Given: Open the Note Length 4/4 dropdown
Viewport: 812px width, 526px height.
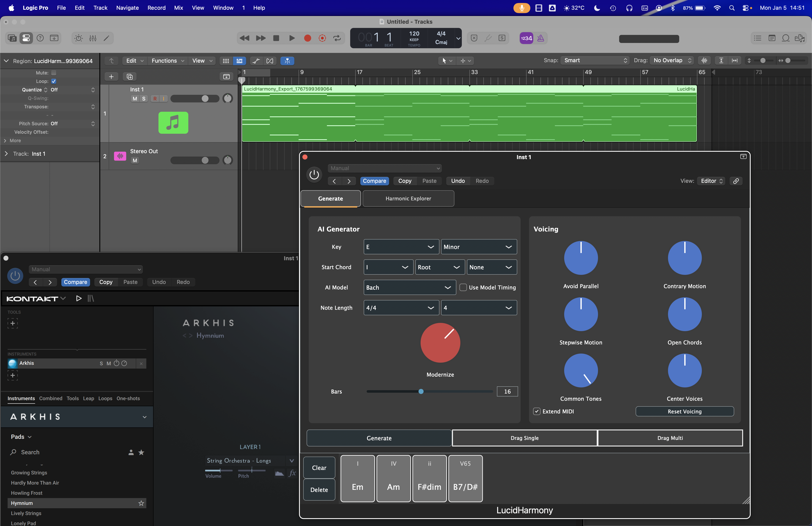Looking at the screenshot, I should click(x=401, y=308).
